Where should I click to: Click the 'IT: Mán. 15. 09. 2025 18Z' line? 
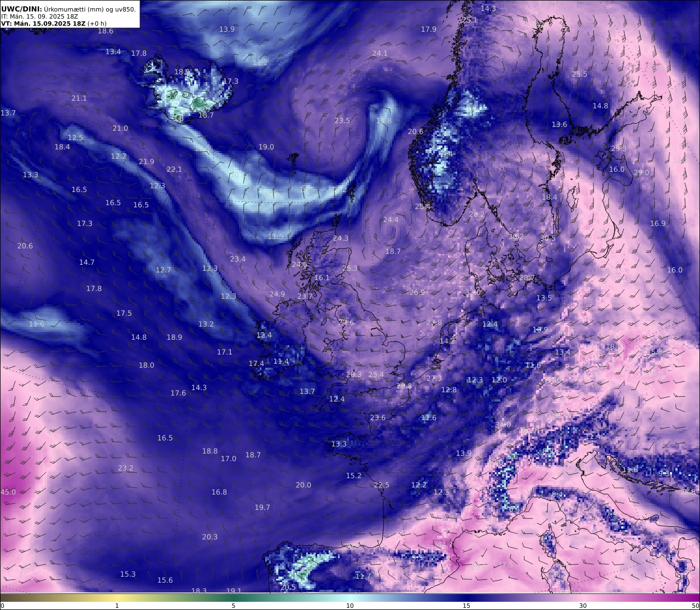tap(39, 16)
